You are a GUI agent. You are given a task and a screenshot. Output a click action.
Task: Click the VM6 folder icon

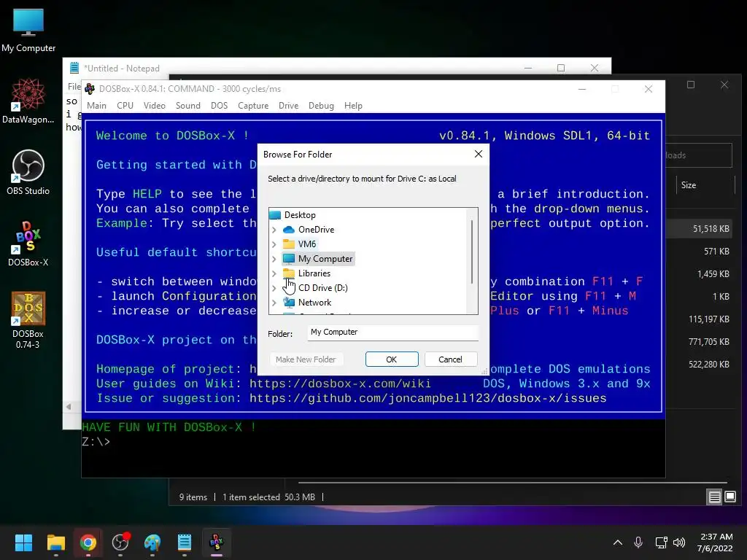point(289,244)
